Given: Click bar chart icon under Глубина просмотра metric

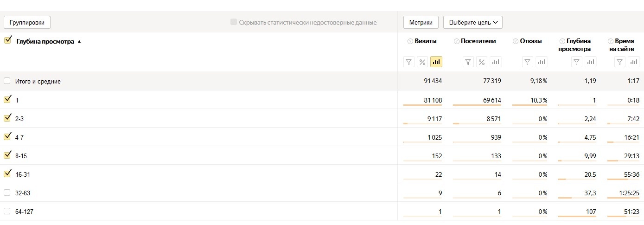Looking at the screenshot, I should point(591,62).
